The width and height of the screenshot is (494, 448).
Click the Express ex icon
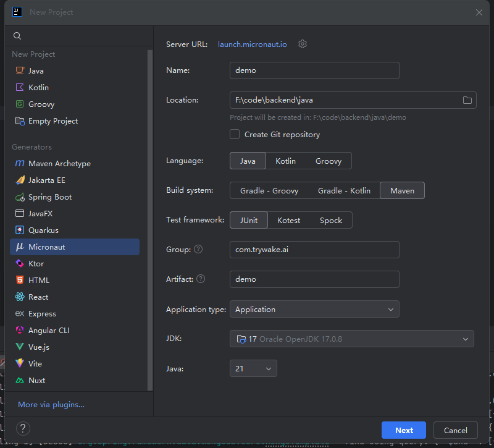click(x=20, y=313)
